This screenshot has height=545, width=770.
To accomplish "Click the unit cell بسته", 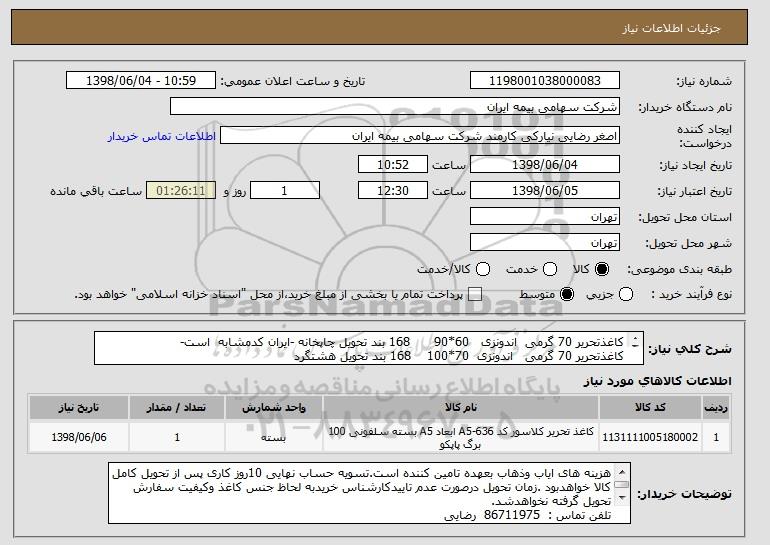I will click(x=274, y=437).
